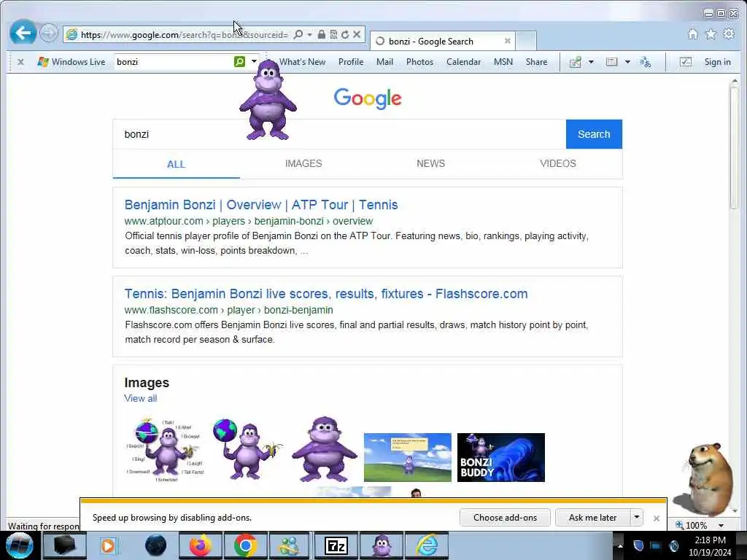
Task: Open the zoom level 100% dropdown arrow
Action: pos(721,526)
